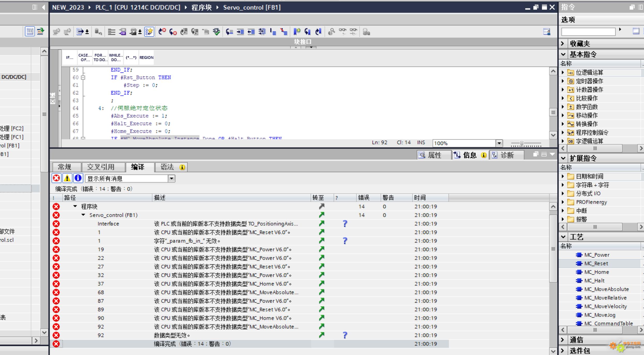Click the details view icon in the project tree
The width and height of the screenshot is (644, 355).
(30, 31)
